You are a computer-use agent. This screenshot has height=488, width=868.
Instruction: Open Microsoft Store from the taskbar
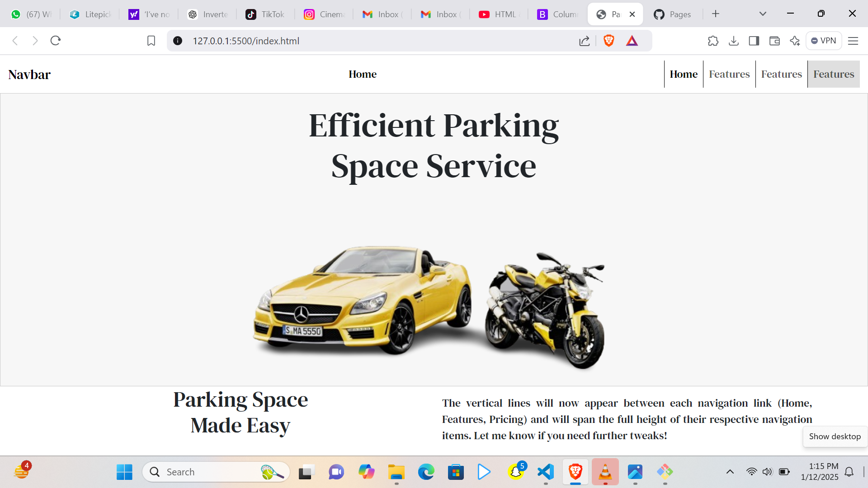pos(456,472)
